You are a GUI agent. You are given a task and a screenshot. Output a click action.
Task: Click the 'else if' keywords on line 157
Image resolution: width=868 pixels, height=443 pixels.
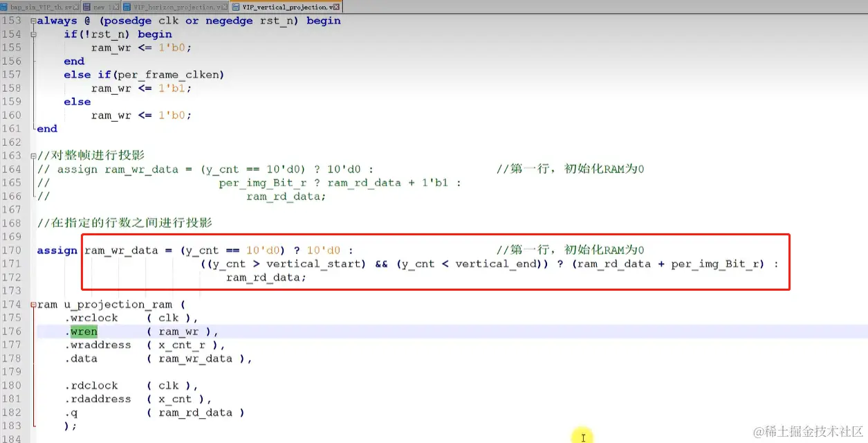87,75
